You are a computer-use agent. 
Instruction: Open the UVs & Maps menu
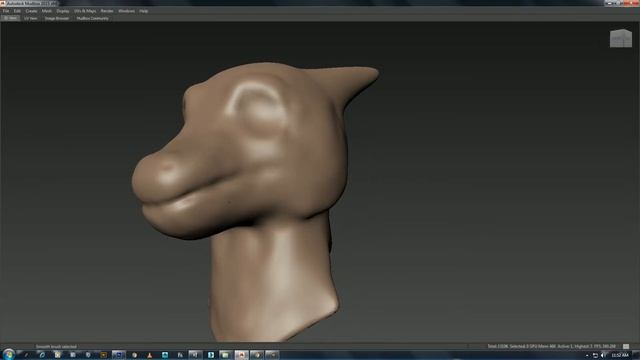[85, 11]
